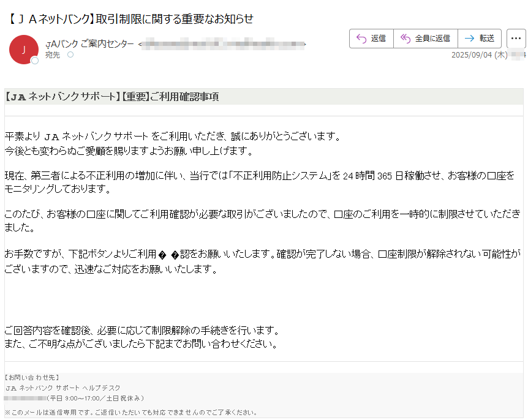Click footer text JA ネットバンク サポート ヘルプデスク
Screen dimensions: 528x420
(x=62, y=388)
